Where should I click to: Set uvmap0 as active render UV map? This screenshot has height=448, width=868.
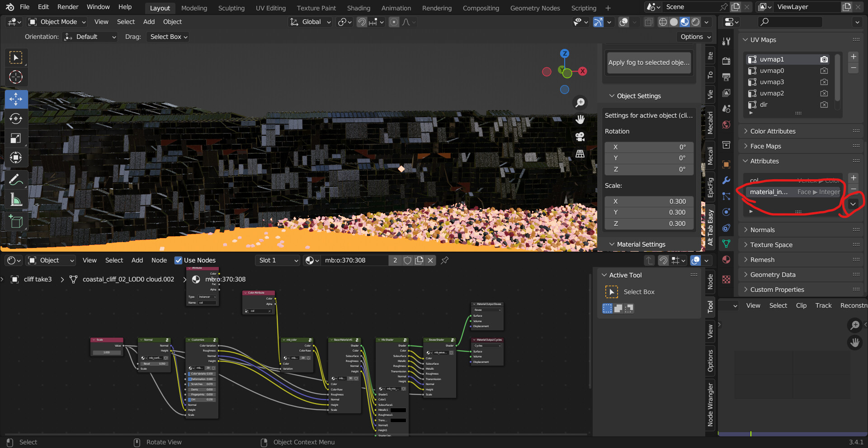824,71
